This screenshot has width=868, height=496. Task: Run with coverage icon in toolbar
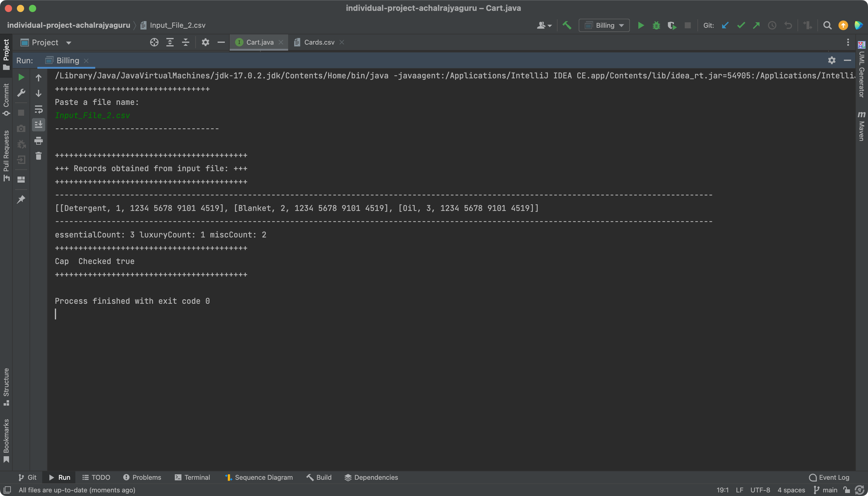point(672,26)
